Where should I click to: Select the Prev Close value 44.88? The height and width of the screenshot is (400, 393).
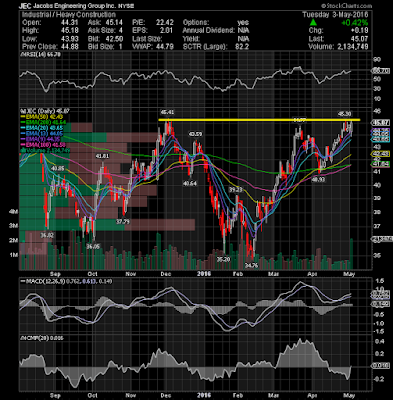[x=69, y=46]
